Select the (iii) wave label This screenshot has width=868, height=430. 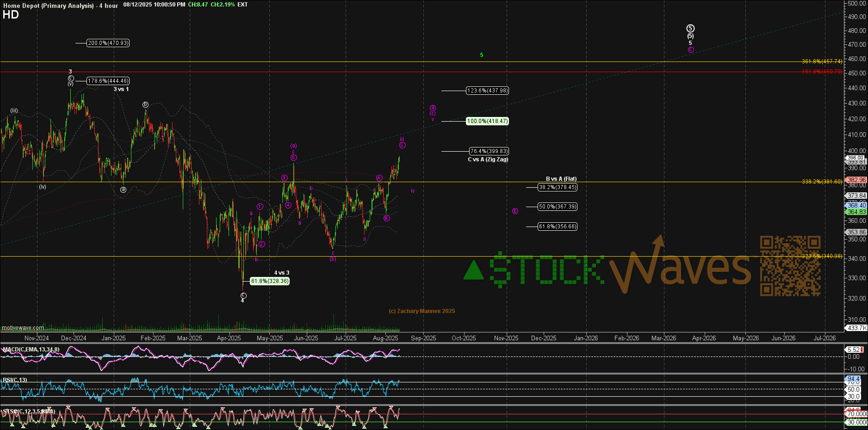(x=14, y=111)
